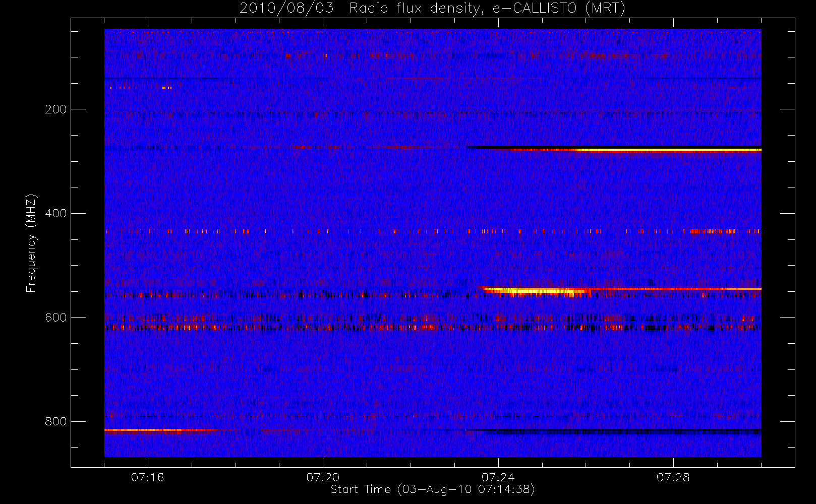Viewport: 816px width, 504px height.
Task: Select the 400 frequency tick label
Action: click(55, 213)
